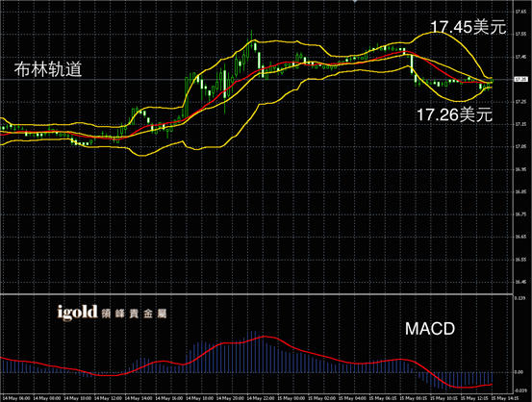
Task: Click the 14 May 22:00 time label
Action: click(261, 398)
